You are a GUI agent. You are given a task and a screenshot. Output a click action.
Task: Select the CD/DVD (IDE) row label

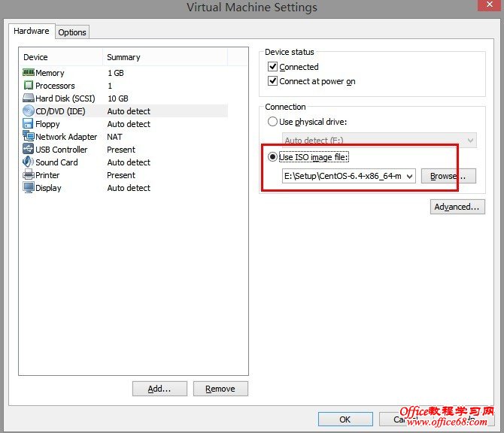(60, 111)
